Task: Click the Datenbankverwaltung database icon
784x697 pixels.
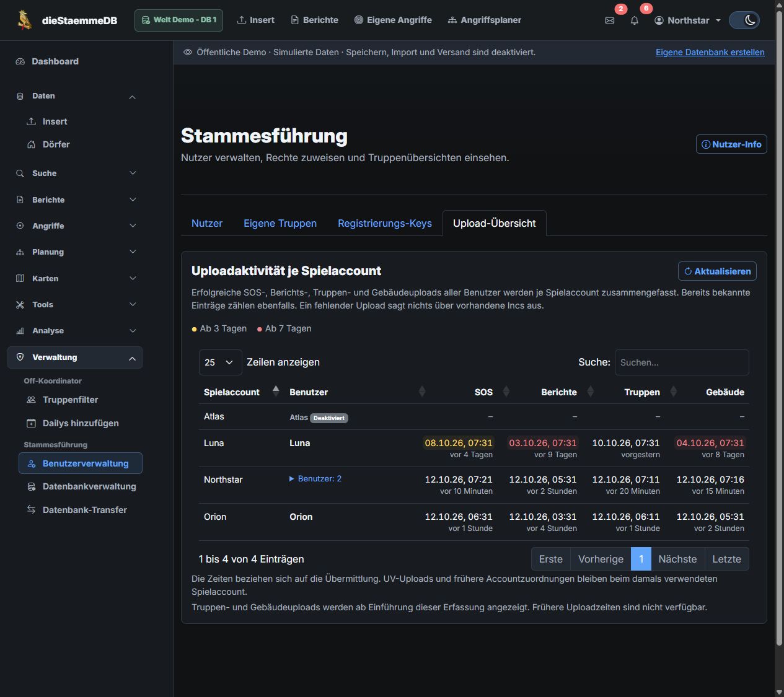Action: click(x=31, y=487)
